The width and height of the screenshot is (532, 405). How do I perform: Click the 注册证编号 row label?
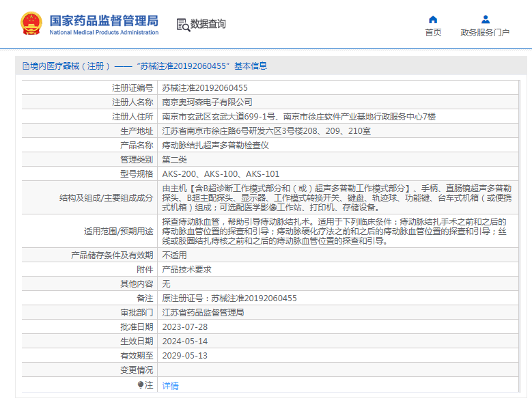coord(132,88)
